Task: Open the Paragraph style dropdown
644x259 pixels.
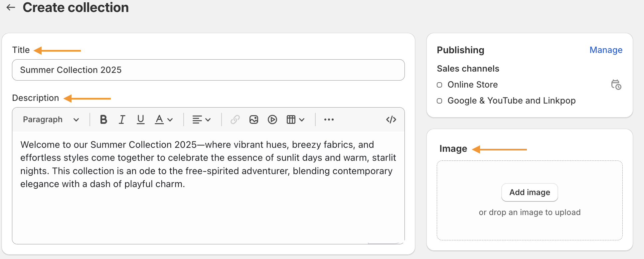Action: (x=51, y=120)
